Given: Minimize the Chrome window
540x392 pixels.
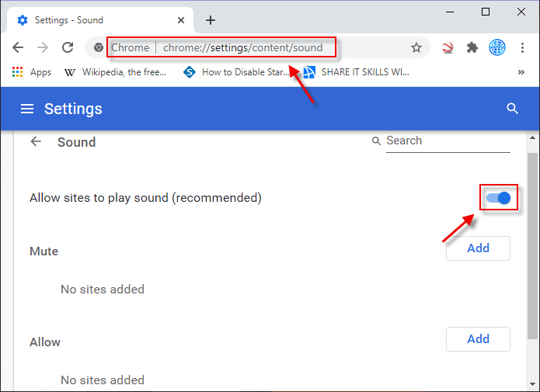Looking at the screenshot, I should pos(450,12).
